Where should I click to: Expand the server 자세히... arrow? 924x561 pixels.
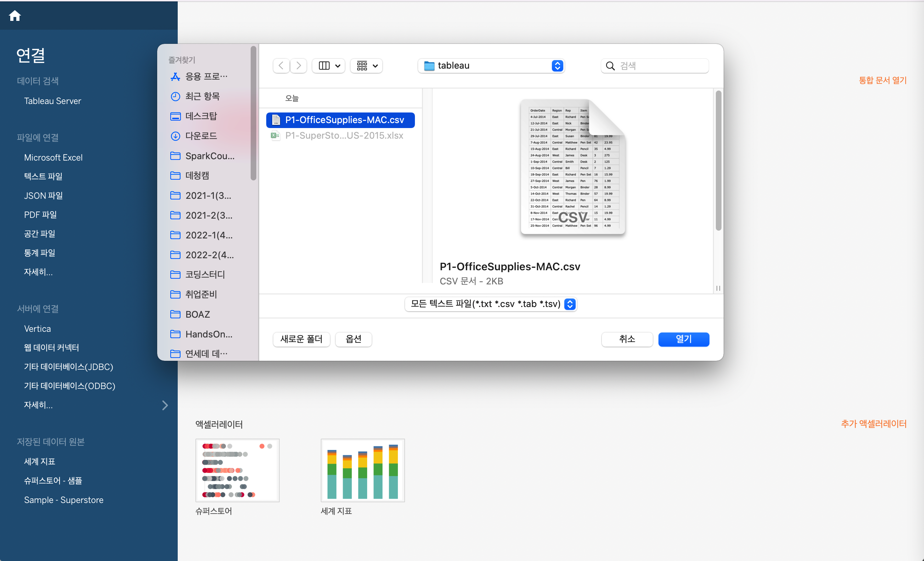coord(165,405)
